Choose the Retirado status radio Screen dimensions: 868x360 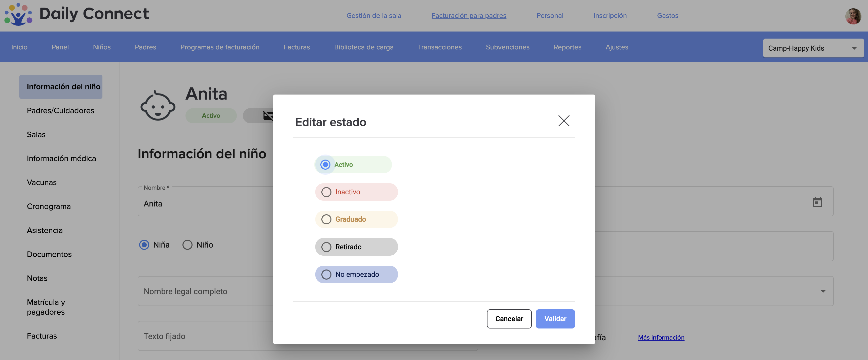(326, 247)
